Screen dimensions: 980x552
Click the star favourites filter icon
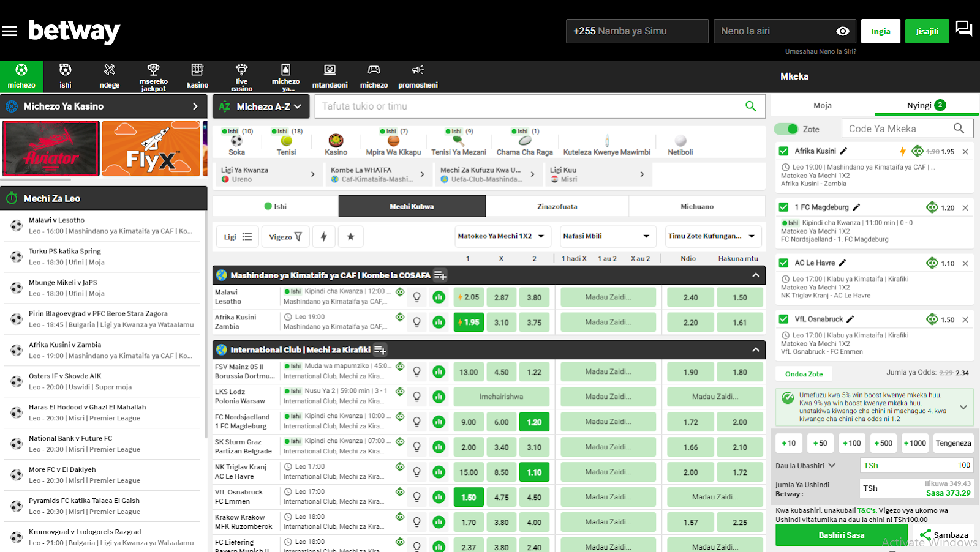(x=351, y=237)
